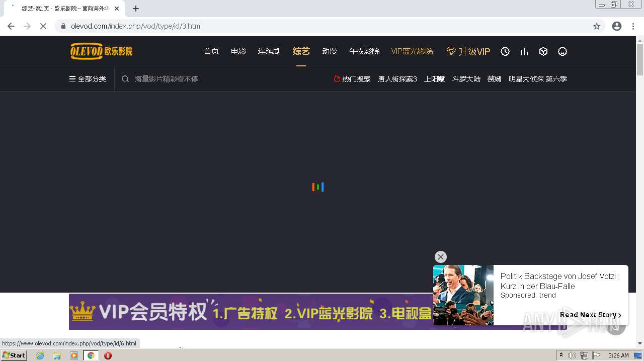Click the taskbar clock 3:26 AM
The image size is (644, 362).
[x=618, y=355]
